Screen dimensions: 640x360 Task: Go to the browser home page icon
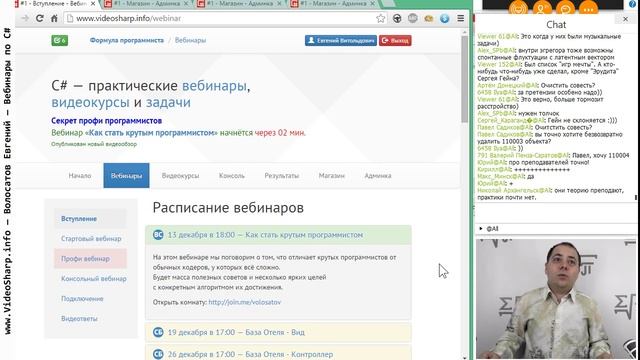[54, 18]
